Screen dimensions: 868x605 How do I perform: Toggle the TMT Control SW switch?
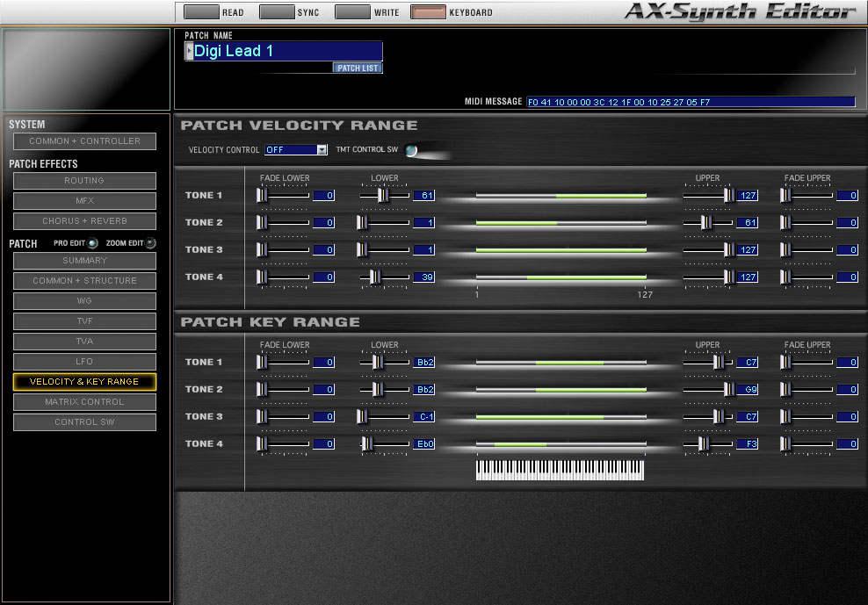[x=411, y=150]
